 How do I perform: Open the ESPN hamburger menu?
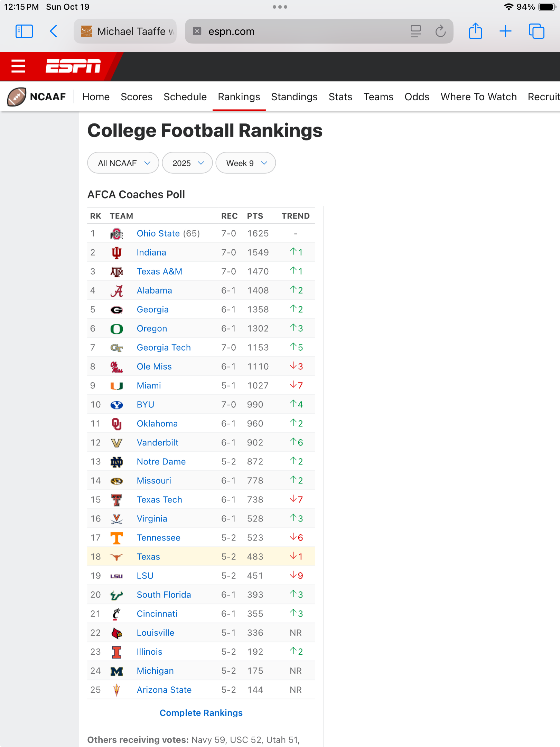(18, 66)
